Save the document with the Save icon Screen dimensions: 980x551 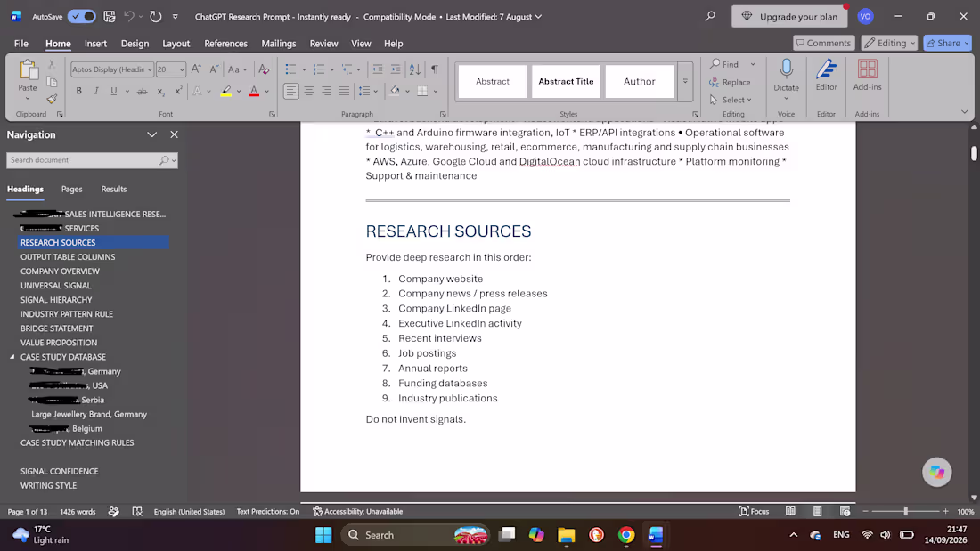(110, 17)
